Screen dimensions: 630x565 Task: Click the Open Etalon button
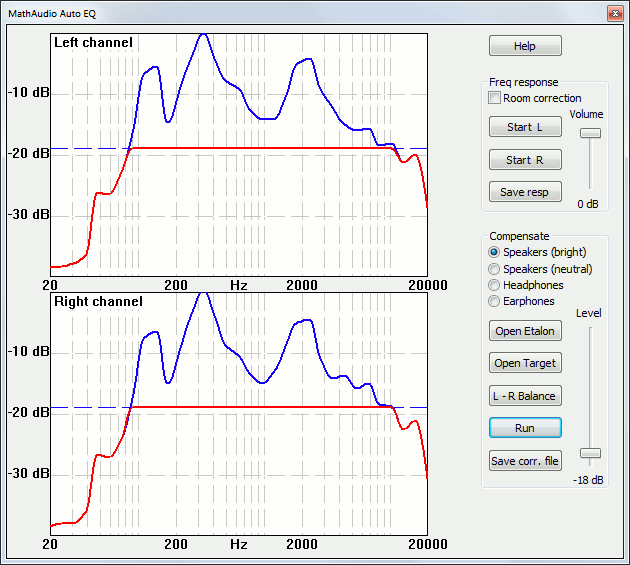click(x=525, y=331)
